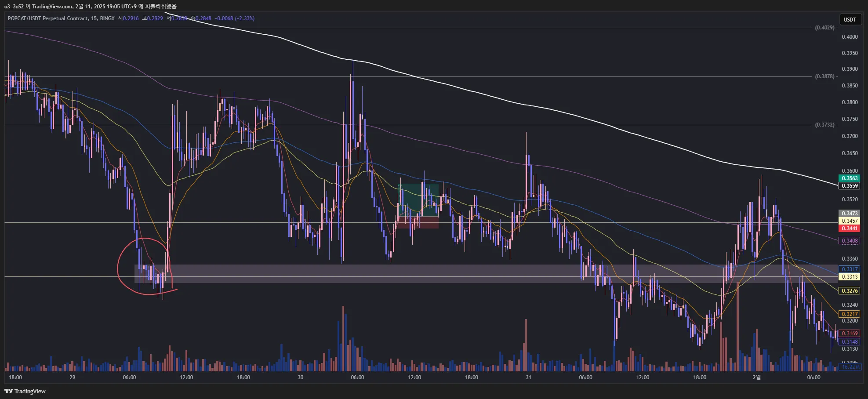Click the volume tag 16.22M
Image resolution: width=868 pixels, height=399 pixels.
(850, 366)
